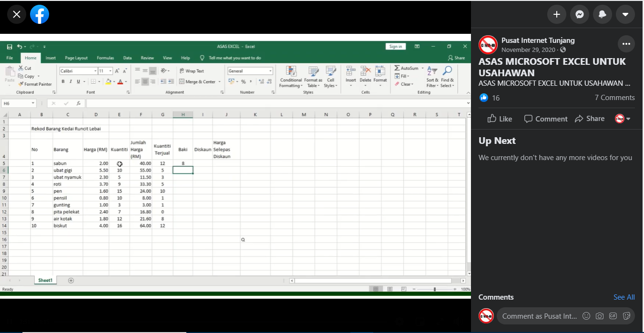Click the See All comments link
This screenshot has height=333, width=644.
[x=624, y=297]
